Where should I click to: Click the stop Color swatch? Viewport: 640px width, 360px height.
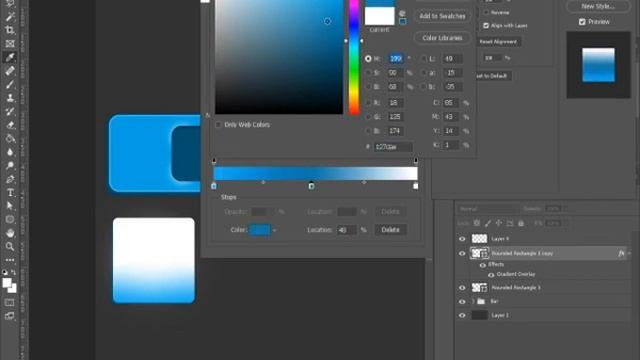pyautogui.click(x=260, y=230)
